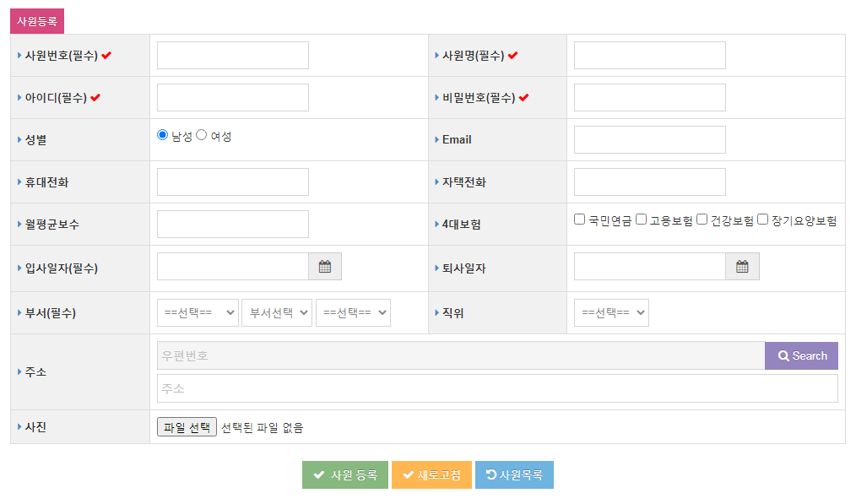Select the 남성 radio button
The image size is (856, 504).
[163, 135]
